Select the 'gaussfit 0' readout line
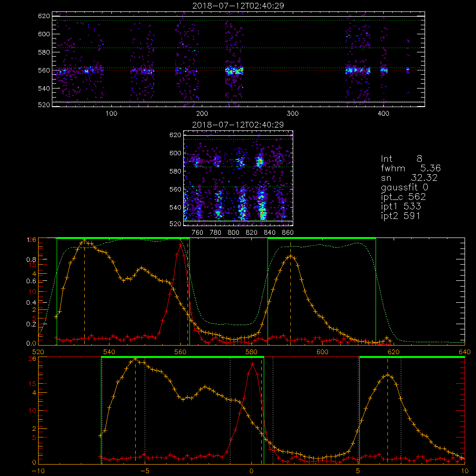The width and height of the screenshot is (476, 476). tap(404, 187)
